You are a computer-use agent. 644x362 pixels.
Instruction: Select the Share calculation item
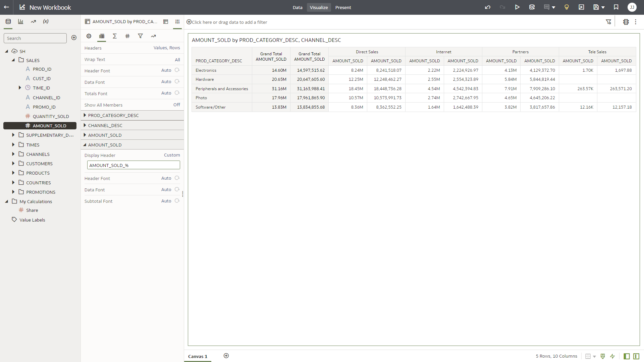[x=32, y=210]
